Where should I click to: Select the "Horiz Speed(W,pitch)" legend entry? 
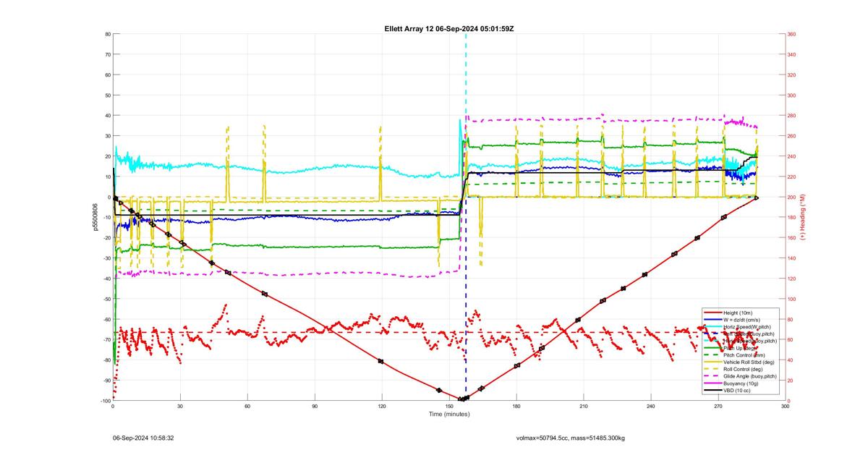click(x=749, y=327)
